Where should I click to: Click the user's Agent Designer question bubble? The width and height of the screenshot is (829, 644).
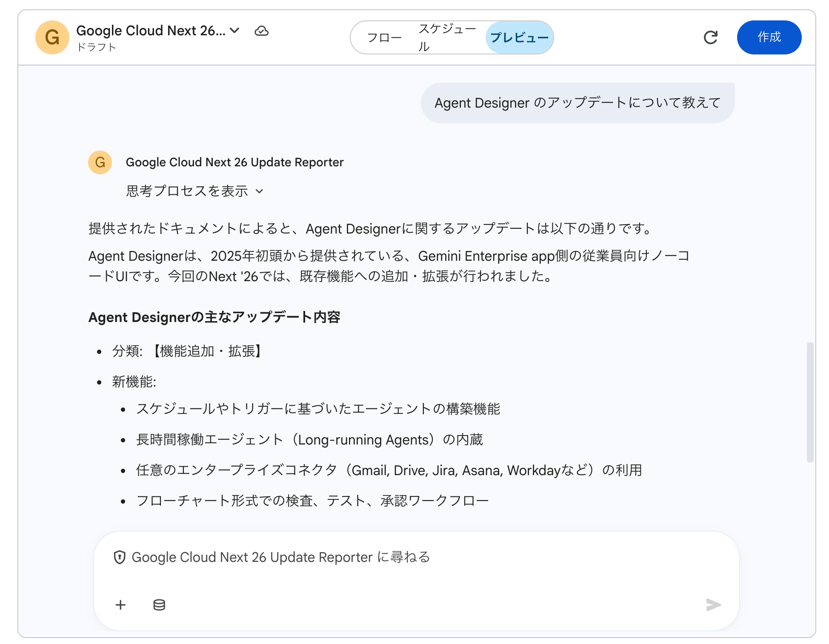pos(577,103)
